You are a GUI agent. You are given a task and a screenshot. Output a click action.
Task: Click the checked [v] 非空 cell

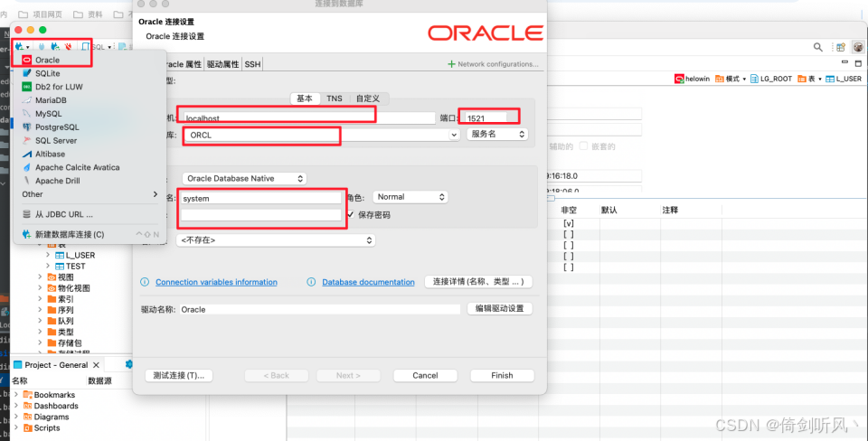coord(569,223)
